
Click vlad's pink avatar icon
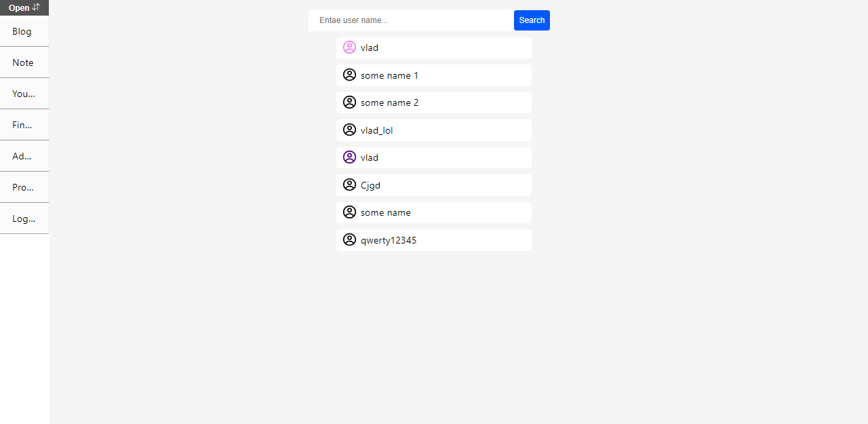[349, 47]
